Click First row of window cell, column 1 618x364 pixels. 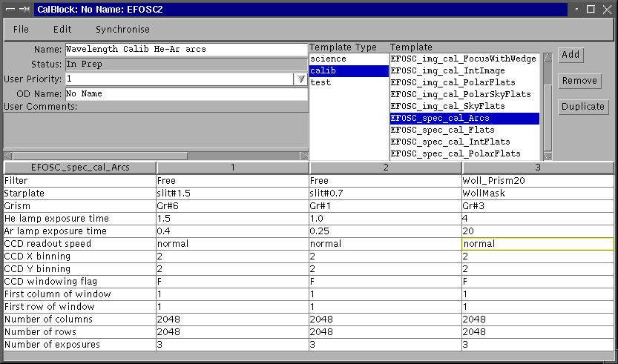click(x=232, y=307)
